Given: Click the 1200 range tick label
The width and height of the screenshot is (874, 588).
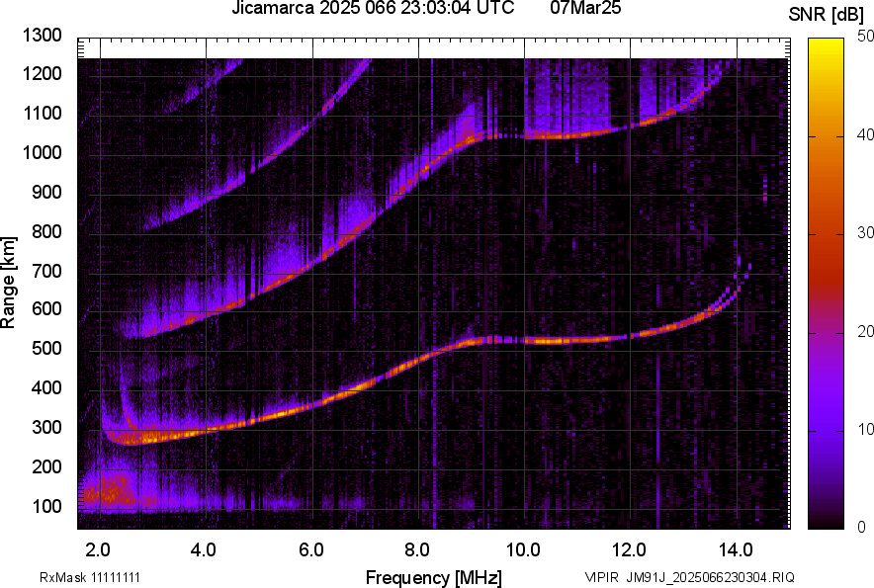Looking at the screenshot, I should pos(42,73).
